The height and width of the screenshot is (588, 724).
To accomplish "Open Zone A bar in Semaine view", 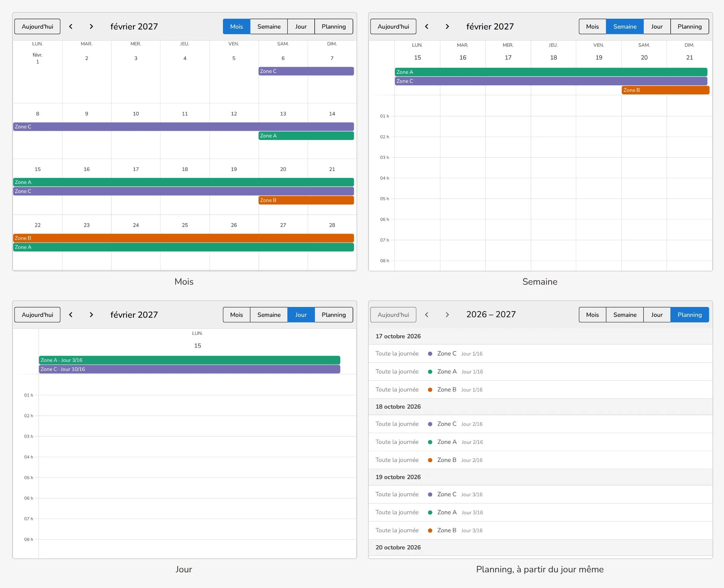I will click(x=551, y=72).
